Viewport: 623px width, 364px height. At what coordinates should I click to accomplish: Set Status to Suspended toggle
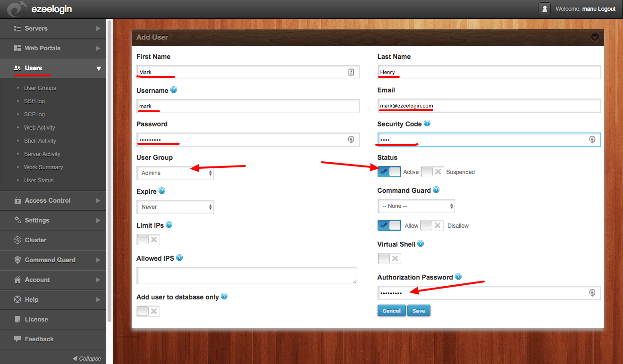click(432, 172)
